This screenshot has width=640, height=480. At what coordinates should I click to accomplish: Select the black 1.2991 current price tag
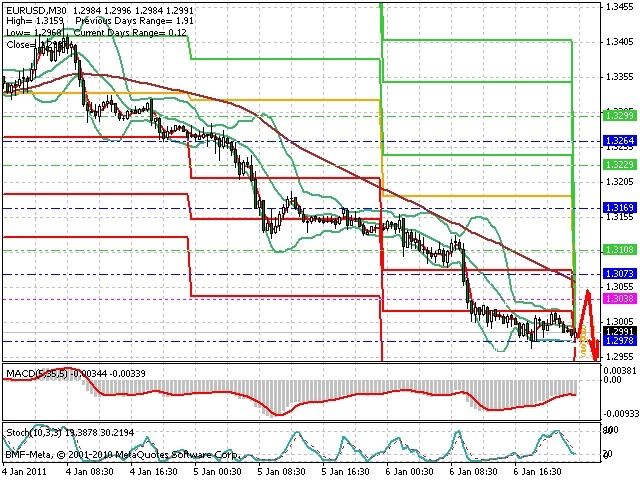620,331
